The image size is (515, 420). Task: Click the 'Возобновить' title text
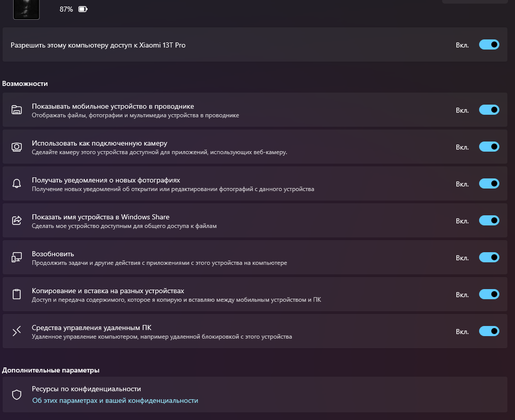[53, 254]
